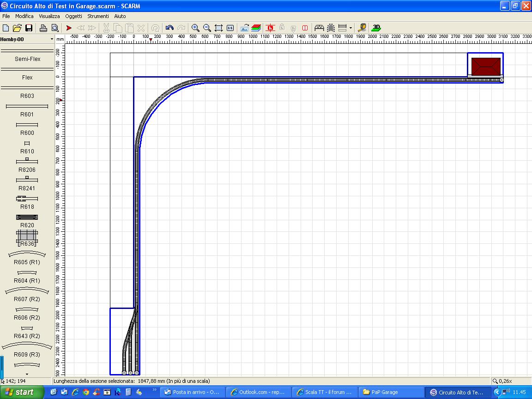Pick the R601 straight track
This screenshot has height=399, width=532.
[x=27, y=111]
